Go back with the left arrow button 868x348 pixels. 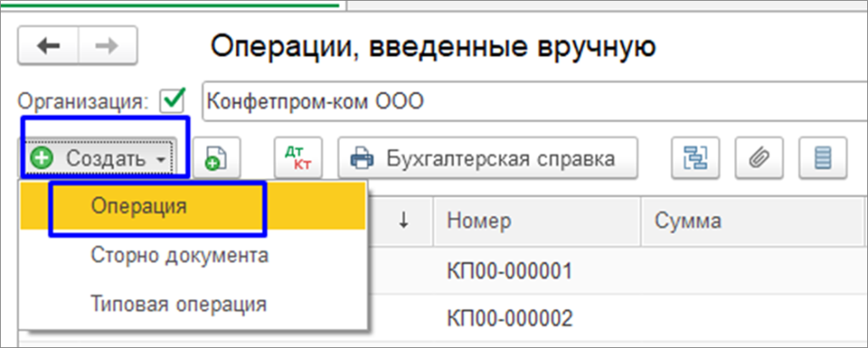pos(49,47)
